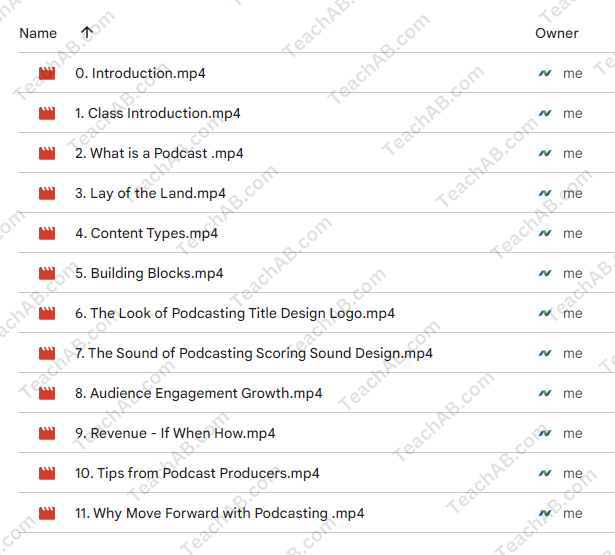The height and width of the screenshot is (555, 615).
Task: Click video icon for Tips from Podcast Producers
Action: click(x=46, y=473)
